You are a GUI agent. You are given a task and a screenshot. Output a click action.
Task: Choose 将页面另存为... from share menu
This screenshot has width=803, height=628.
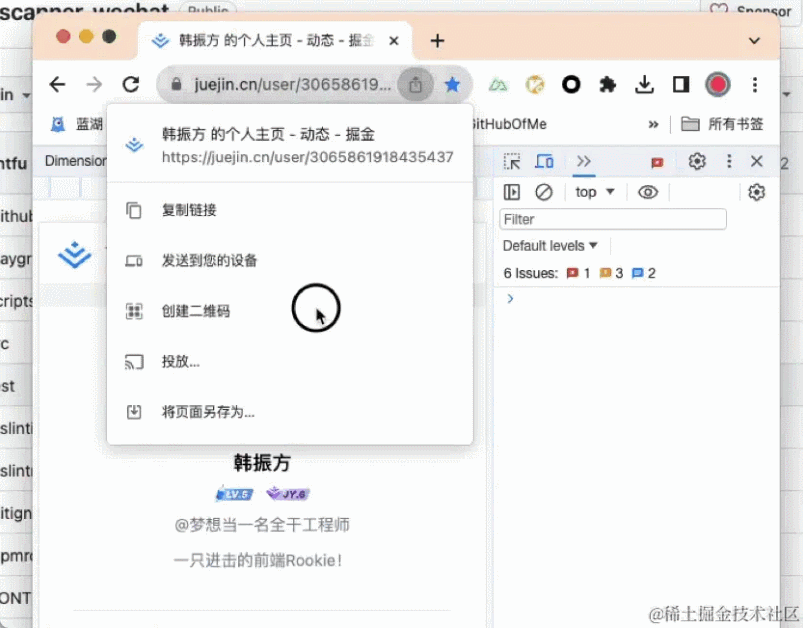[290, 412]
